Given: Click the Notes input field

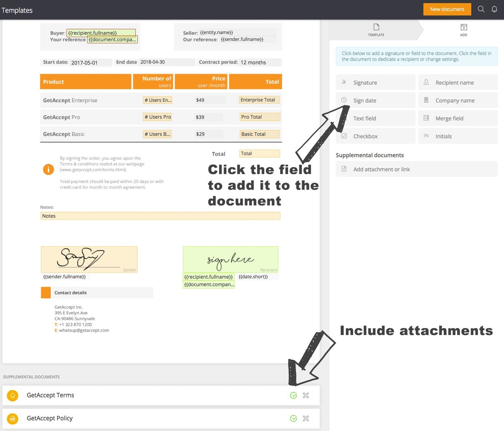Looking at the screenshot, I should [x=160, y=216].
